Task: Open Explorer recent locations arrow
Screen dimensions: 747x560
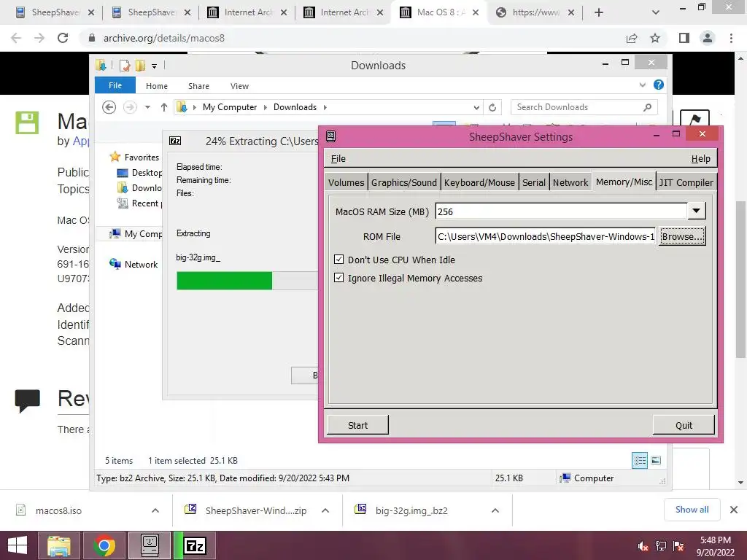Action: pos(147,107)
